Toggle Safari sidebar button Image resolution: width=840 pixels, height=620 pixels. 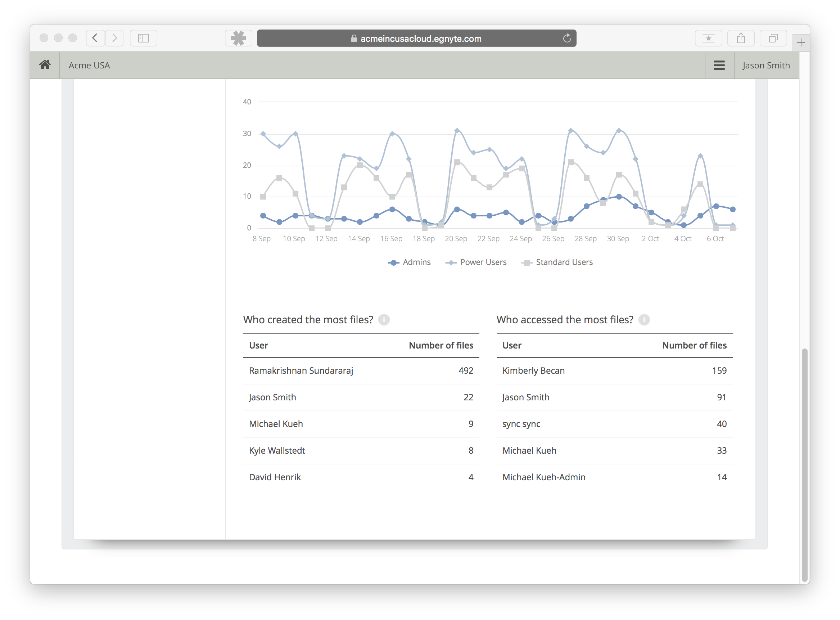point(143,38)
